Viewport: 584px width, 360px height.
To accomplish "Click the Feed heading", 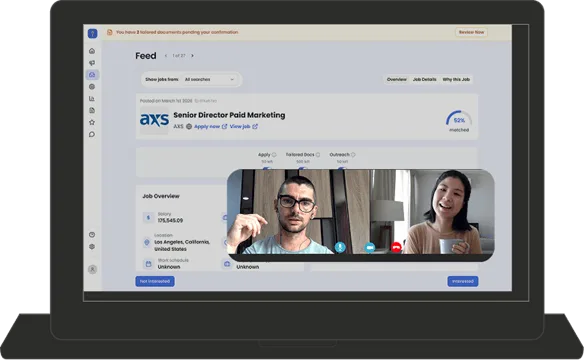I will coord(146,56).
